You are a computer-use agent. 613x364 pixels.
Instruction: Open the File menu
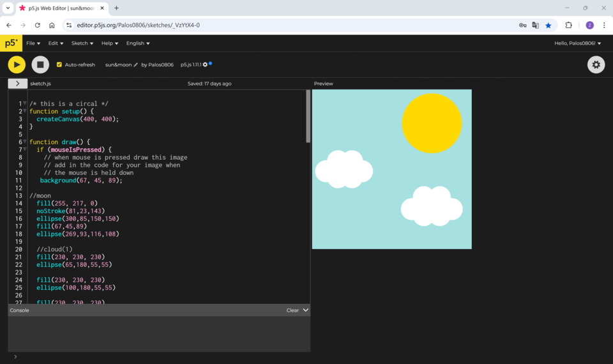[x=33, y=43]
